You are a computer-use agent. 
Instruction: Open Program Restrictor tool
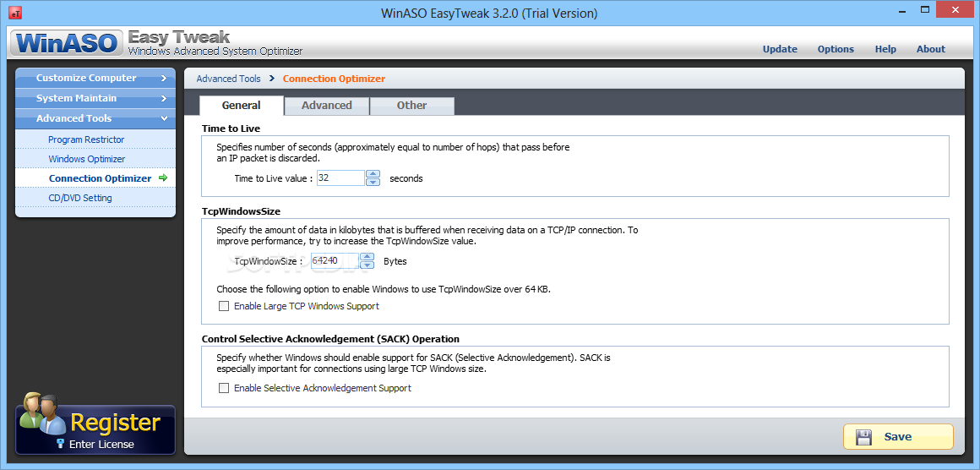95,139
